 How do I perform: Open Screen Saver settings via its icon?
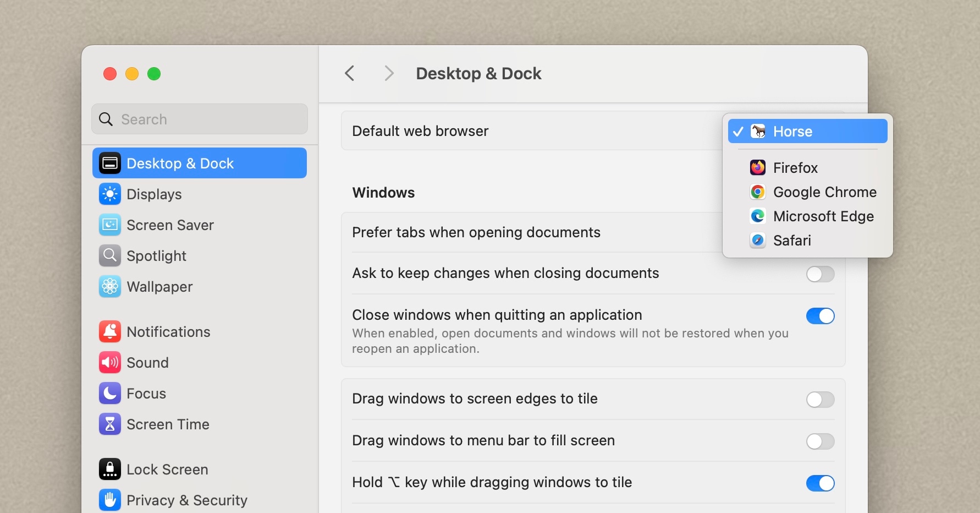pyautogui.click(x=110, y=225)
